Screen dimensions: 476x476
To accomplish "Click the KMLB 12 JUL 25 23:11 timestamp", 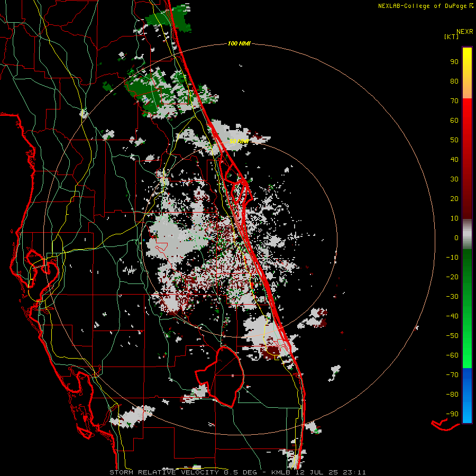I will [x=318, y=472].
